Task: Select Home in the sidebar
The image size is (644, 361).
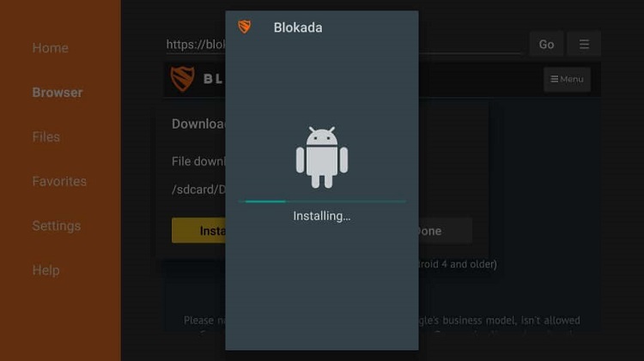Action: coord(51,48)
